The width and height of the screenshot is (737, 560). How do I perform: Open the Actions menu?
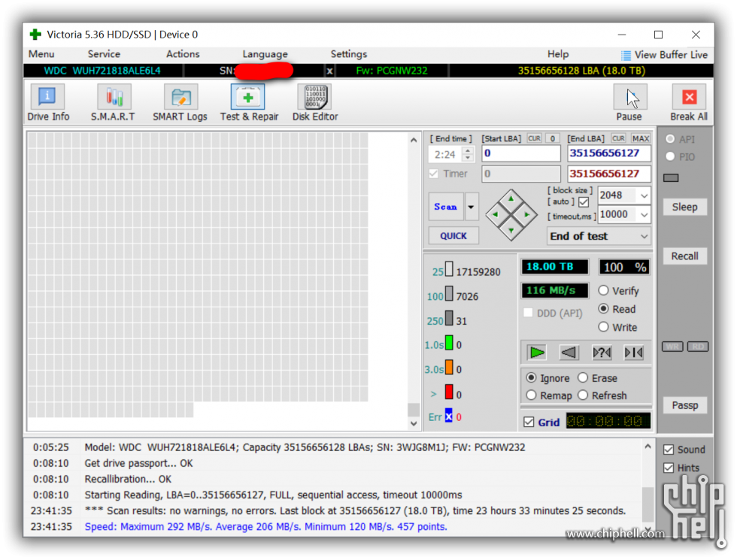tap(183, 54)
